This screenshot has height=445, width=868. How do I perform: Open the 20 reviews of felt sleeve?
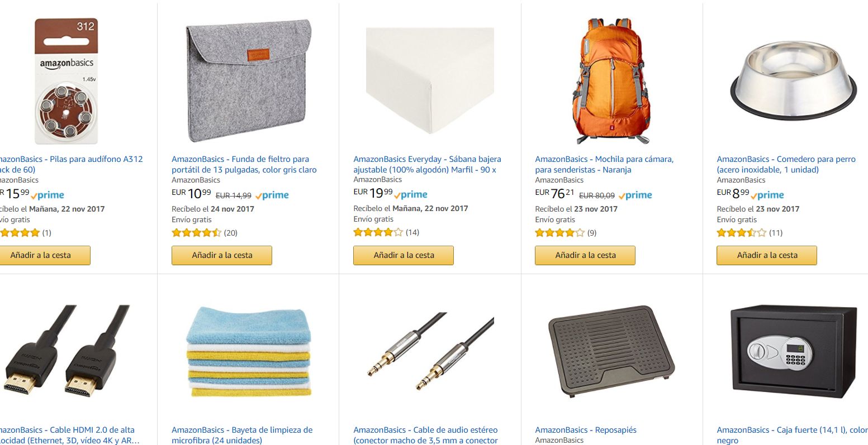pos(231,233)
